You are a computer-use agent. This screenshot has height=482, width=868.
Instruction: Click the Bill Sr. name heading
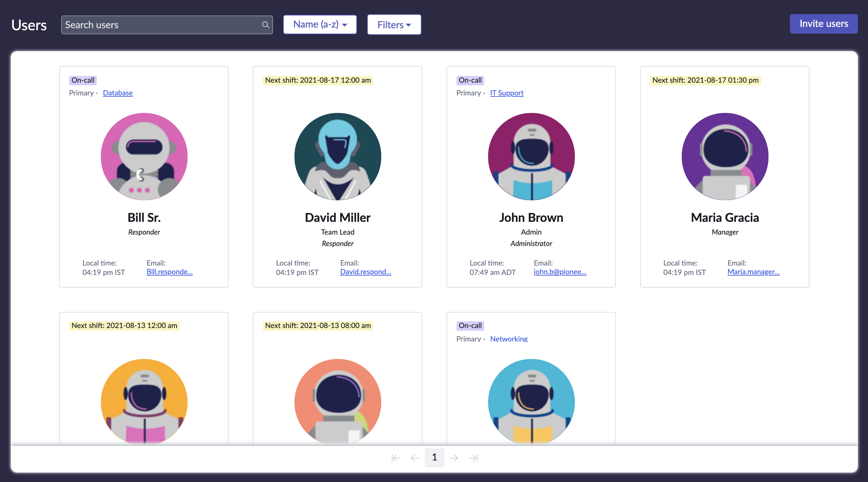point(144,217)
